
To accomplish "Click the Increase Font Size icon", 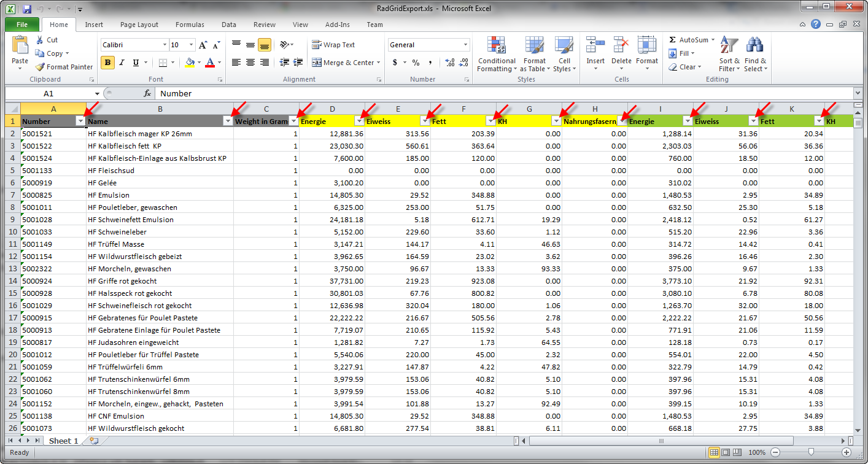I will click(203, 45).
